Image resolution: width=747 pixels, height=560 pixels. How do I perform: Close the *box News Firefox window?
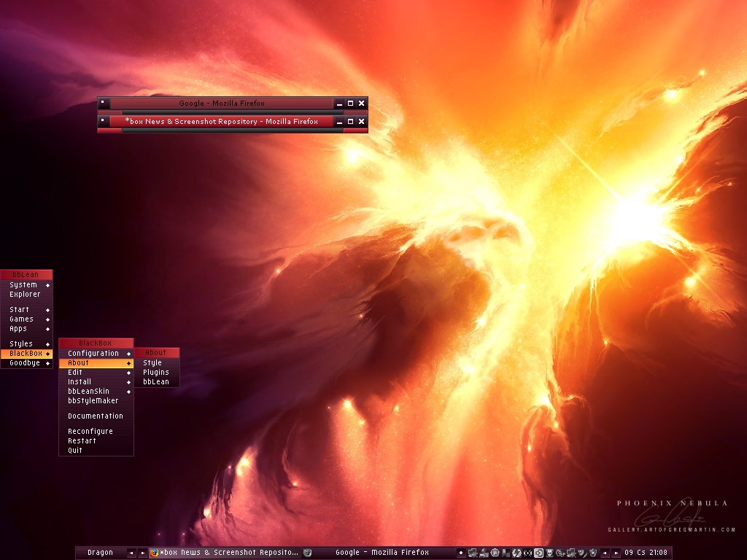(362, 122)
